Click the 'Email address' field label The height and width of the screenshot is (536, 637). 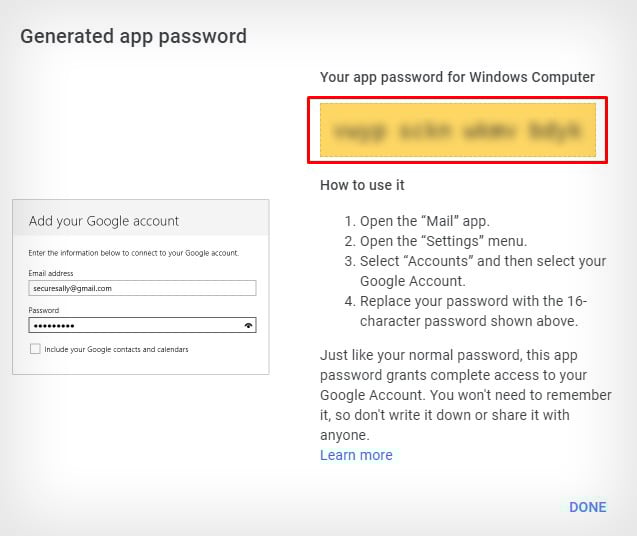(x=51, y=273)
